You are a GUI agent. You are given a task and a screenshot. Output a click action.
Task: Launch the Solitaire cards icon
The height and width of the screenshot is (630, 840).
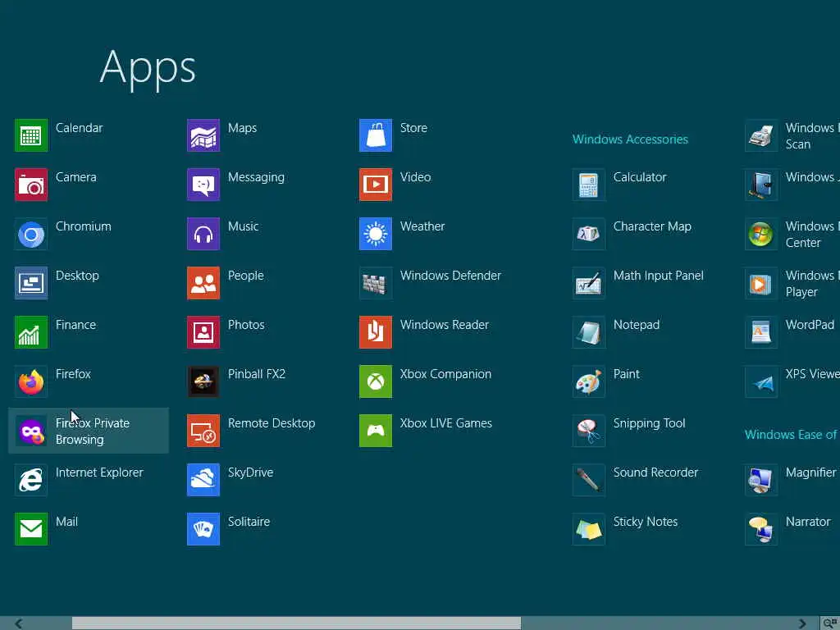pos(203,530)
